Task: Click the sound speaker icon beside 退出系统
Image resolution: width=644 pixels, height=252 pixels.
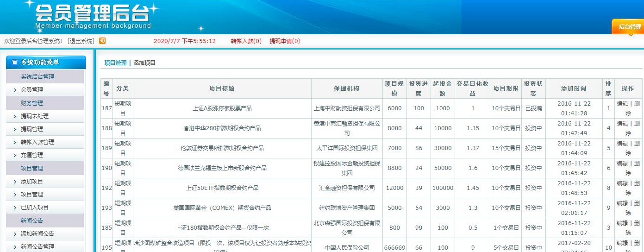Action: 102,41
